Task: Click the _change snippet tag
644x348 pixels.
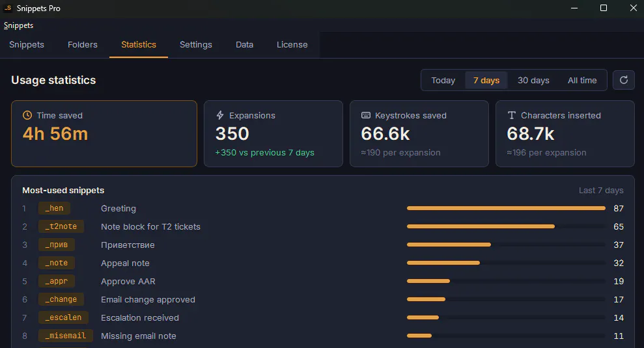Action: click(61, 299)
